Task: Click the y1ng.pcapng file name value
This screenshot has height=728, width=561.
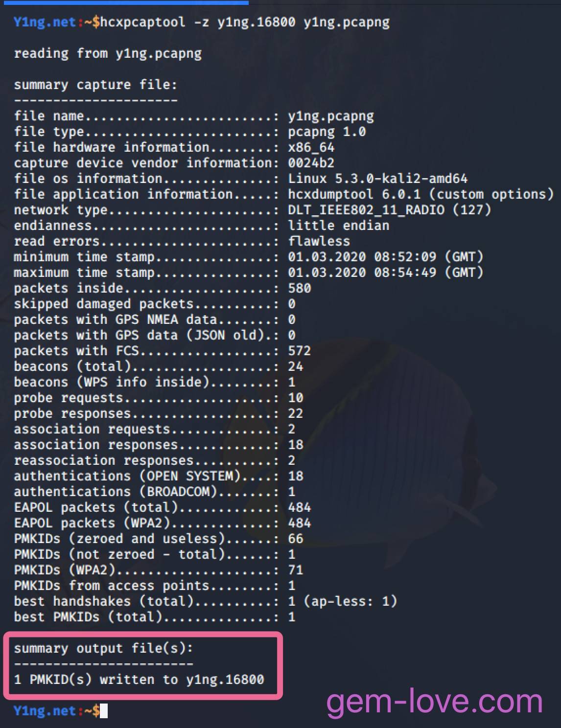Action: [331, 116]
